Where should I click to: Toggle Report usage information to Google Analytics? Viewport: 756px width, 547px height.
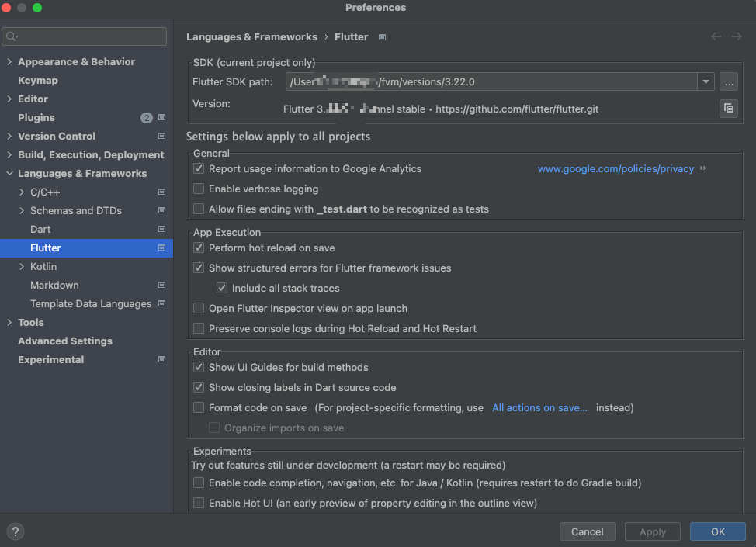(199, 168)
